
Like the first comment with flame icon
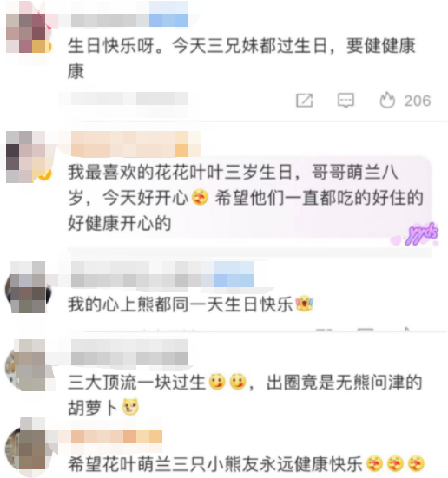pos(387,100)
